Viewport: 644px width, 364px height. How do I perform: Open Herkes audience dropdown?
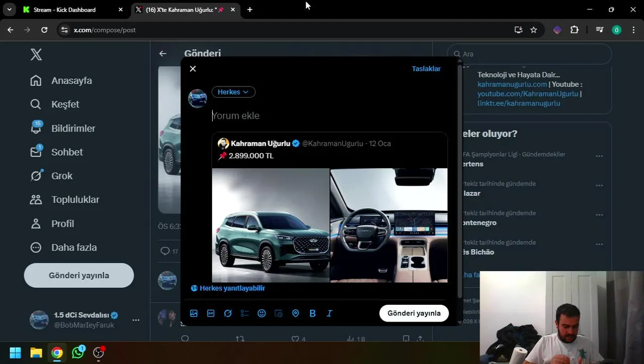coord(233,92)
